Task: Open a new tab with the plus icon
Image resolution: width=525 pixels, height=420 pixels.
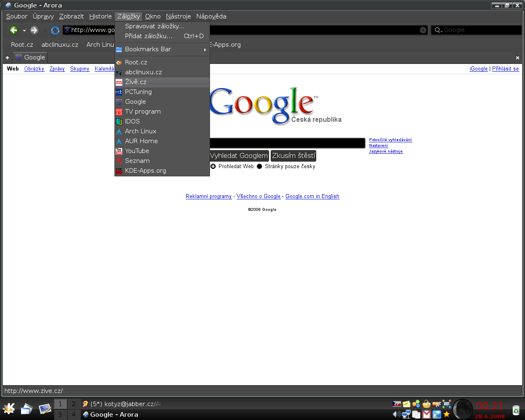Action: tap(7, 58)
